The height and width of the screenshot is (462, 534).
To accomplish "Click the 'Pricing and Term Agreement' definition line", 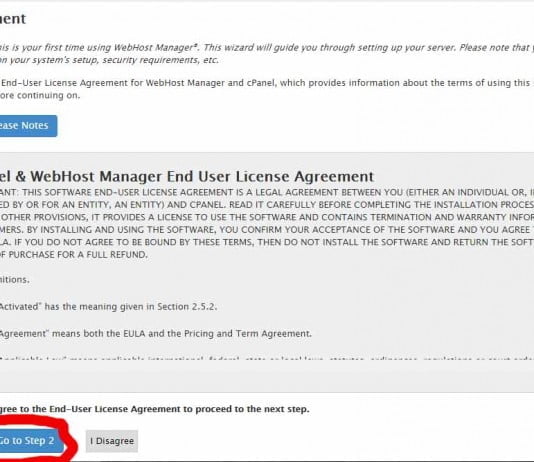I will (x=156, y=333).
